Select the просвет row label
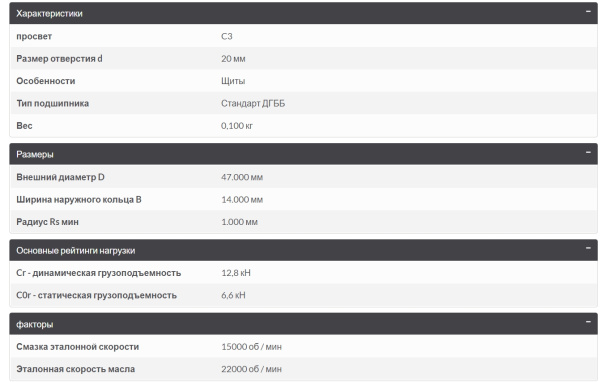Viewport: 600px width, 382px height. click(x=34, y=36)
